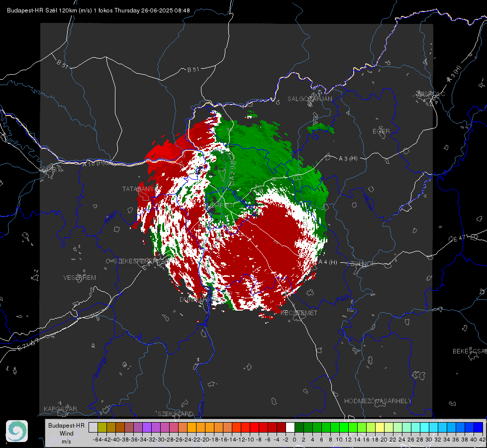This screenshot has height=448, width=487.
Task: Click the 0 value on the wind scale
Action: point(294,440)
